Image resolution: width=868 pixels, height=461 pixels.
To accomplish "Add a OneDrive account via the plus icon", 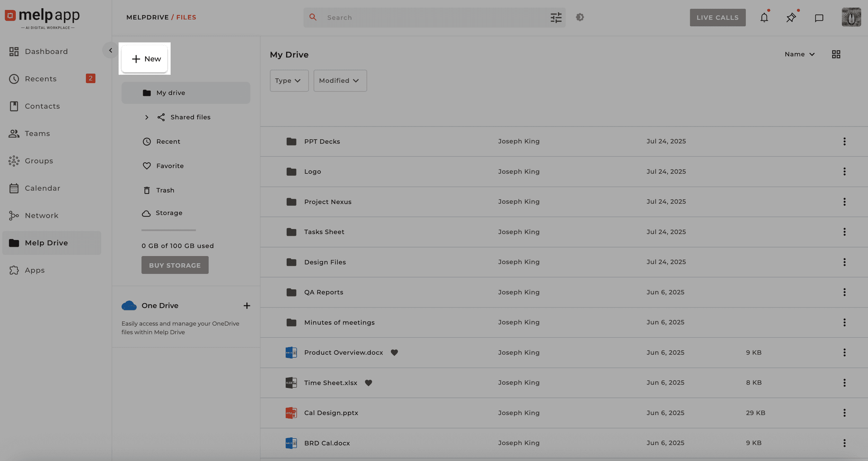I will pos(247,306).
